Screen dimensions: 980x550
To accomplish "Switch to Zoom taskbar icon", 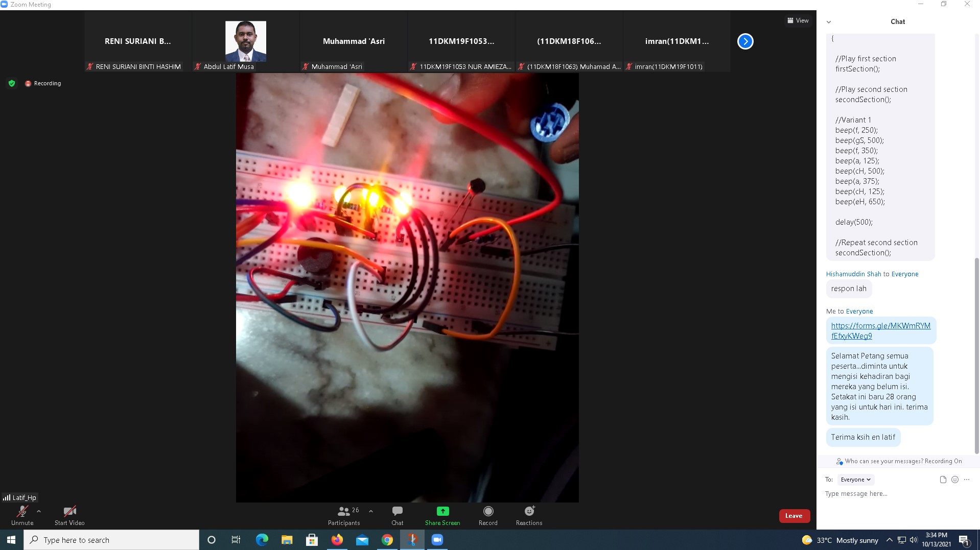I will coord(437,540).
